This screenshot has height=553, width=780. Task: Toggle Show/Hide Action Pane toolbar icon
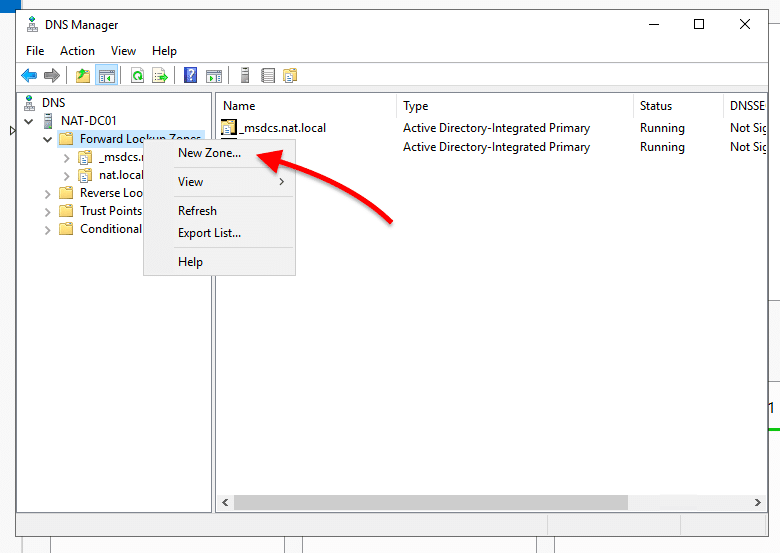(214, 76)
